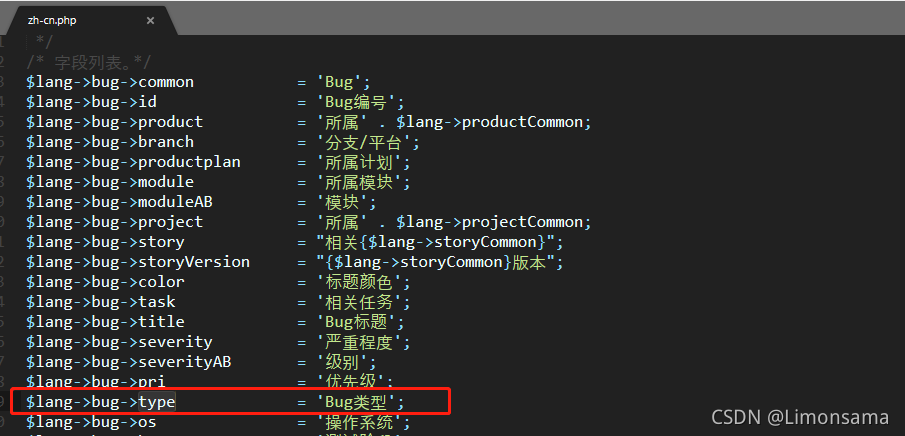This screenshot has width=905, height=436.
Task: Click the 'Bug编号' string value
Action: coord(356,102)
